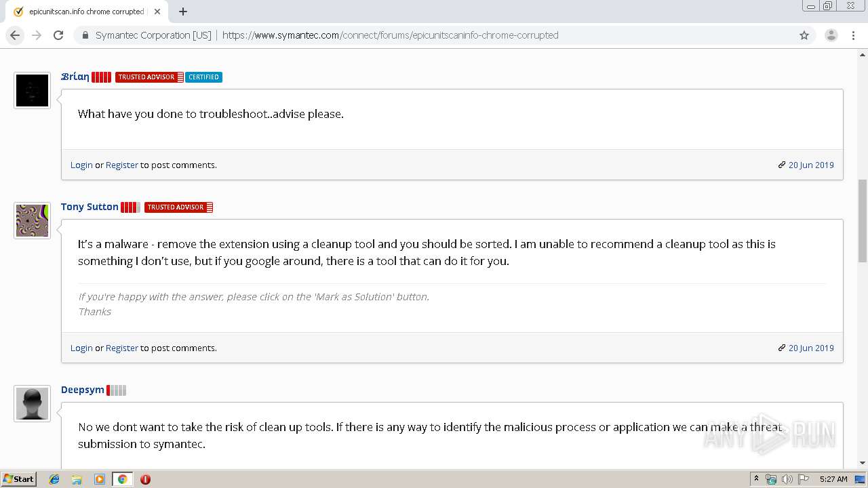
Task: Select the epicunitscan.info chrome corrupted tab
Action: (x=86, y=12)
